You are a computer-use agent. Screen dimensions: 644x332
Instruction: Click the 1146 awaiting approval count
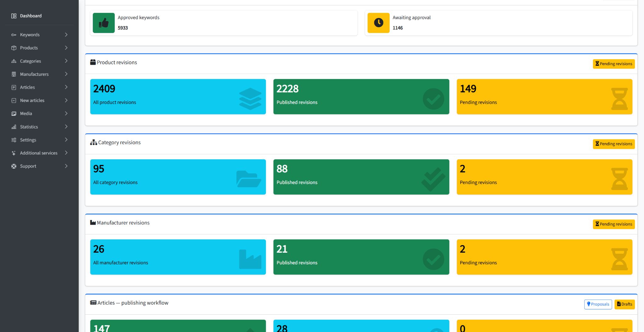[x=397, y=28]
